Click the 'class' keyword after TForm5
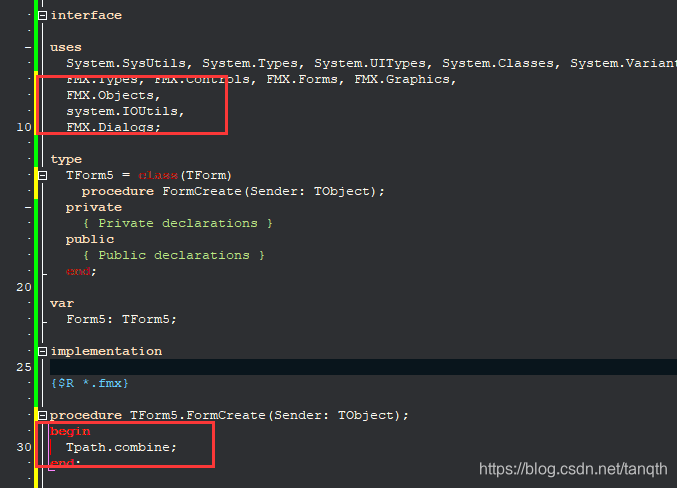Viewport: 677px width, 488px height. (x=158, y=175)
